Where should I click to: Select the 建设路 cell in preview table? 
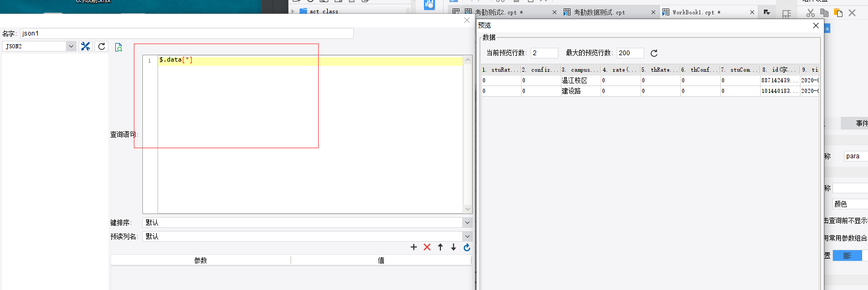pyautogui.click(x=581, y=91)
